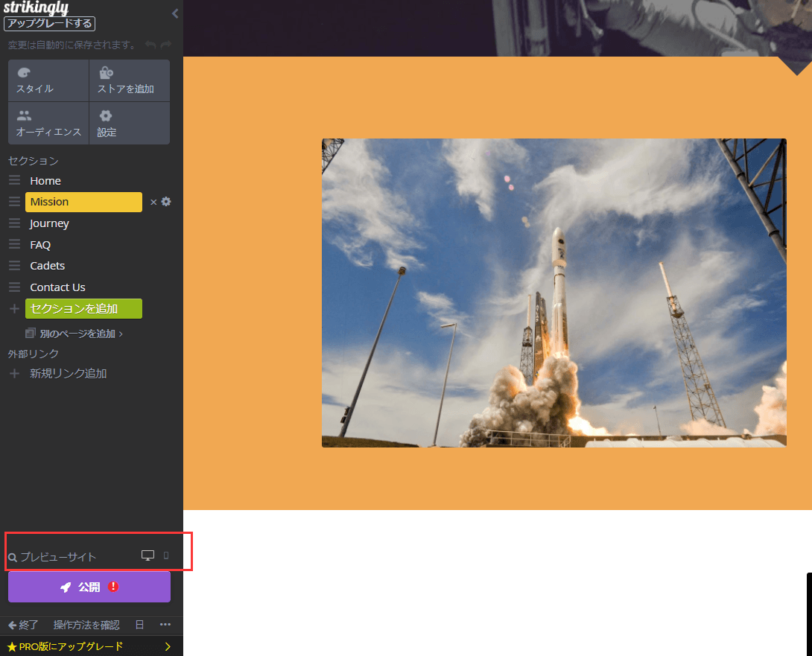Select the Journey section in the list

pyautogui.click(x=49, y=223)
